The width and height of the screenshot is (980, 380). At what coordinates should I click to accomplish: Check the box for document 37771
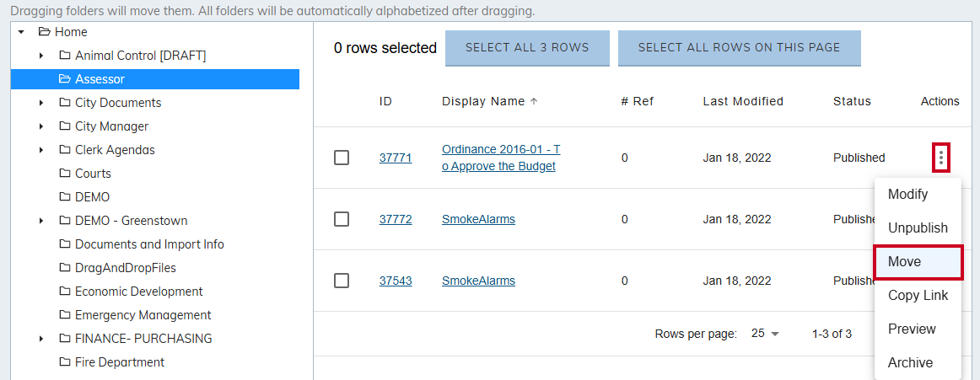tap(342, 158)
